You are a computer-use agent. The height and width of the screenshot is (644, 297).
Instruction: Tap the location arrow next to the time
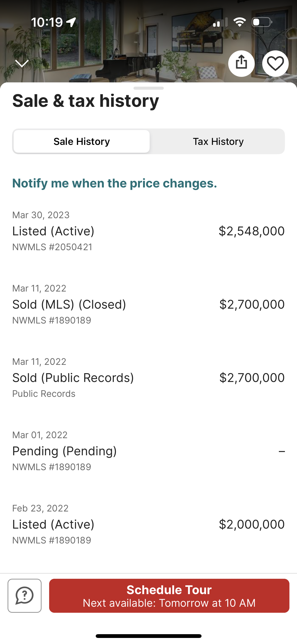click(71, 22)
